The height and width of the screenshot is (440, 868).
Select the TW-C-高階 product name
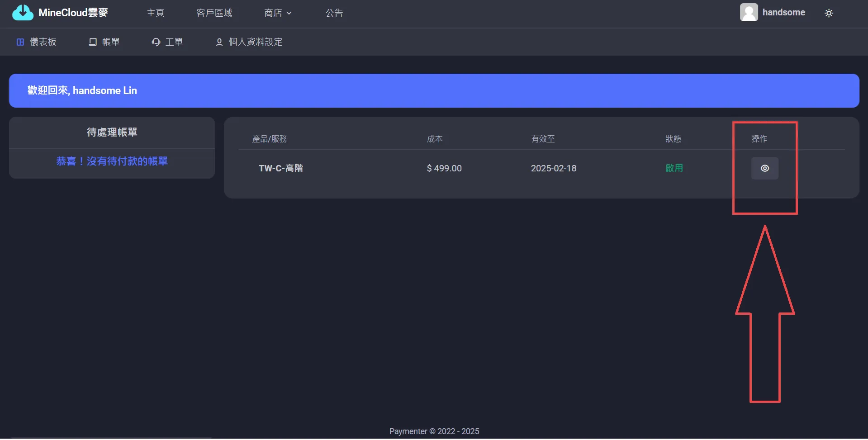pos(280,168)
